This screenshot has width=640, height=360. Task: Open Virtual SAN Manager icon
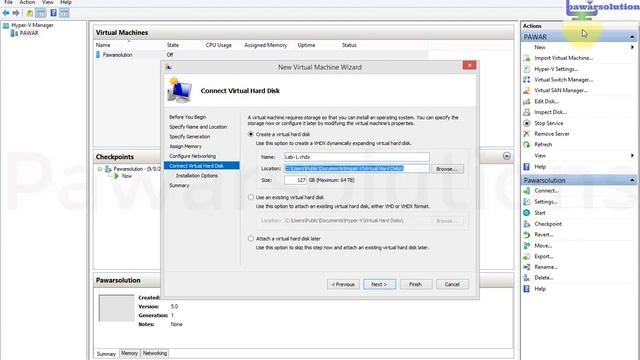click(527, 90)
